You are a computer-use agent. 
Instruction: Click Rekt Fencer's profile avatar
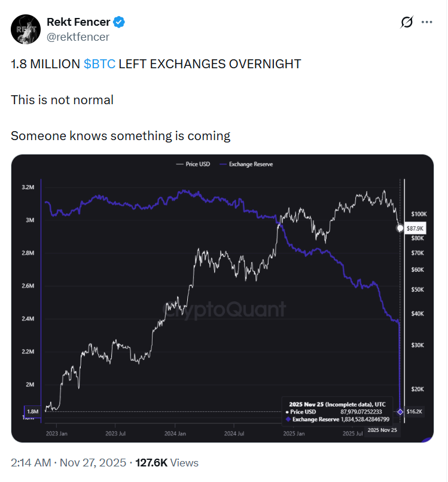click(26, 29)
